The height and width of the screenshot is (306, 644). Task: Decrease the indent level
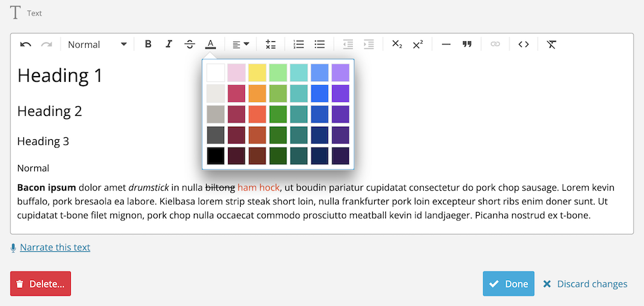coord(348,44)
